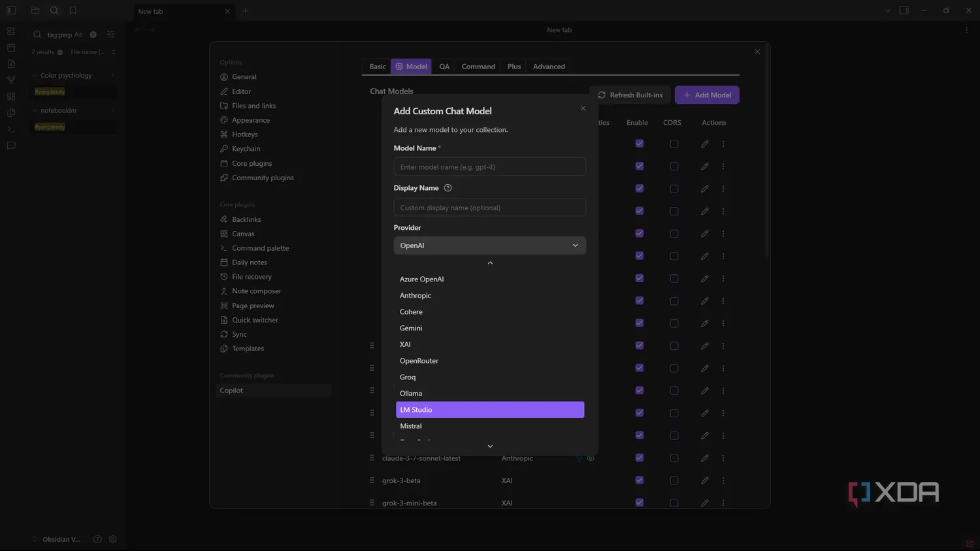Edit the grok-3-beta model pencil
Image resolution: width=980 pixels, height=551 pixels.
[705, 480]
